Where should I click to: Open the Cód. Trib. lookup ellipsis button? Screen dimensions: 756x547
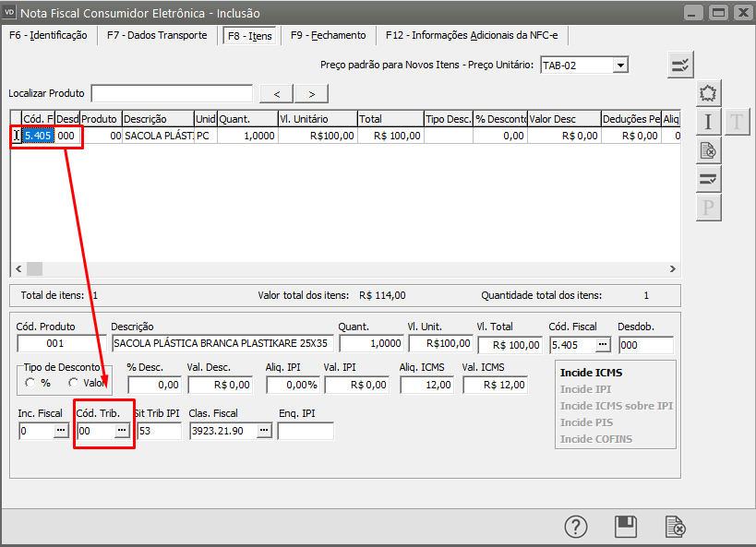(121, 431)
